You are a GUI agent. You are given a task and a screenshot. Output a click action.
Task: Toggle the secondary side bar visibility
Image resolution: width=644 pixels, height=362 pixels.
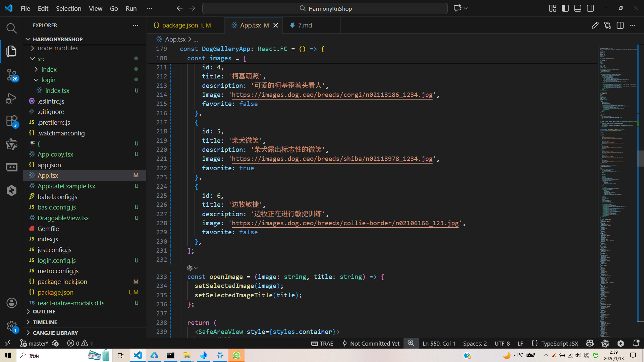click(x=590, y=8)
